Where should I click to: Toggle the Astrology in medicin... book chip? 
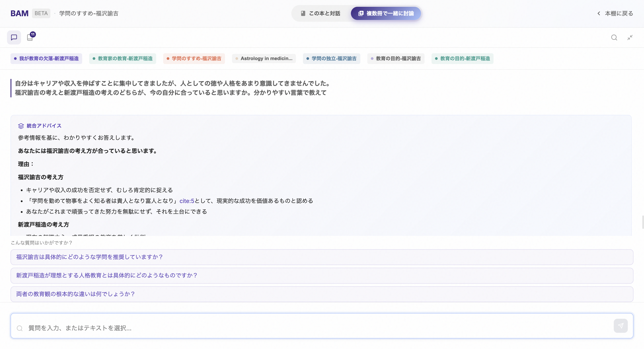pyautogui.click(x=264, y=59)
